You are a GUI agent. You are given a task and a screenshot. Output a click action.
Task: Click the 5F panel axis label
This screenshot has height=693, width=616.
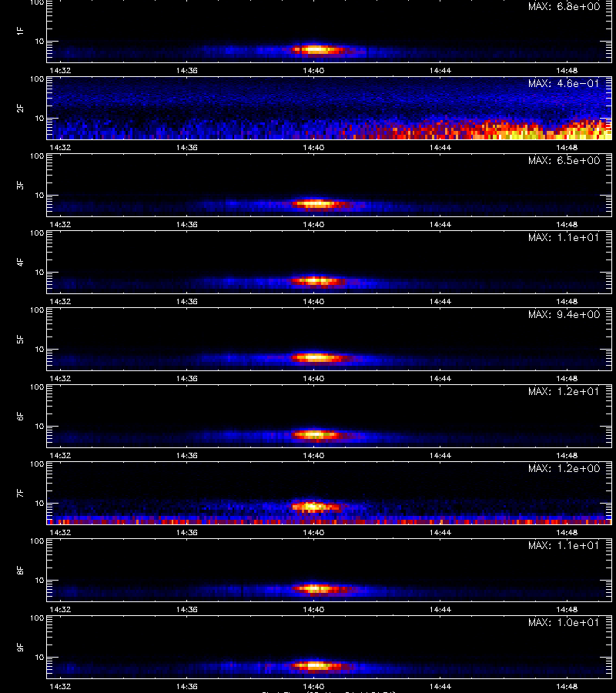pyautogui.click(x=20, y=340)
